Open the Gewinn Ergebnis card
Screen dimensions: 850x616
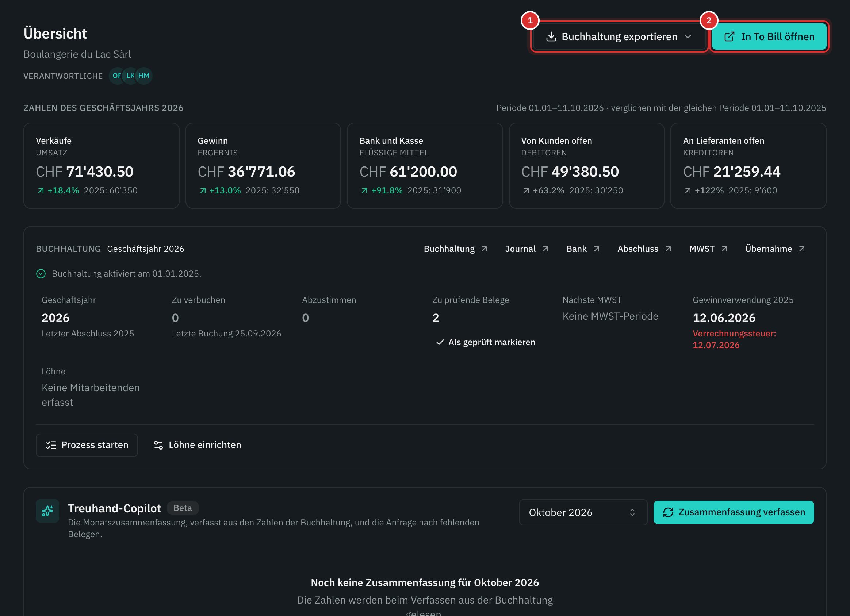click(x=263, y=166)
